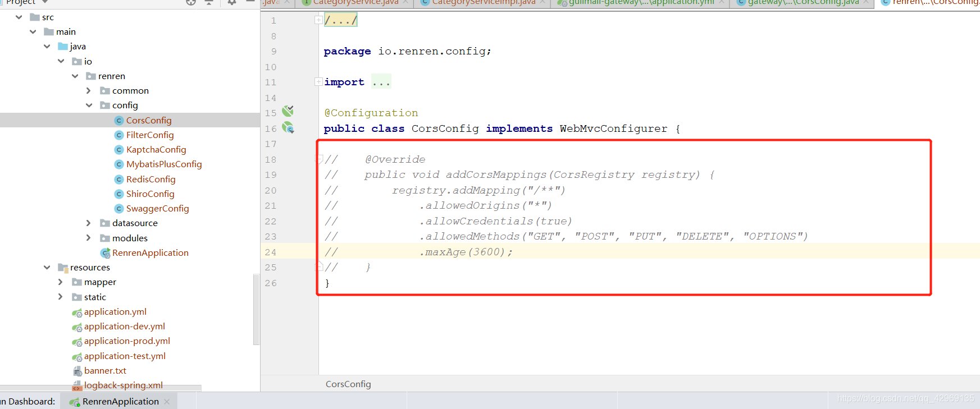Screen dimensions: 980x409
Task: Click the application-test.yml file icon
Action: pos(77,357)
